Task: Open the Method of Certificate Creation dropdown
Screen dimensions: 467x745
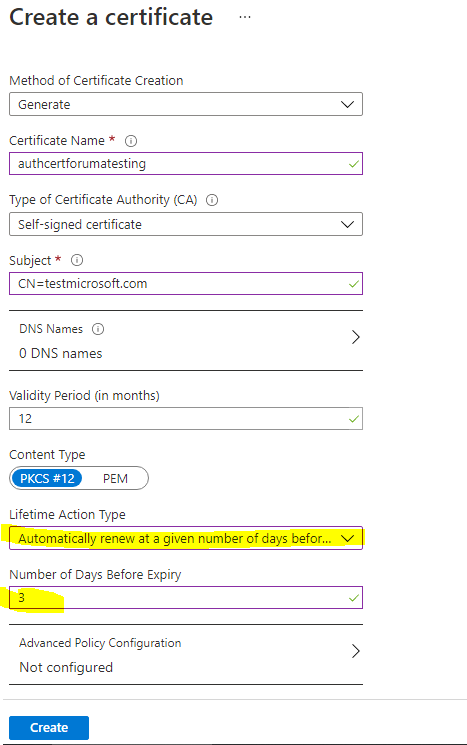Action: [186, 104]
